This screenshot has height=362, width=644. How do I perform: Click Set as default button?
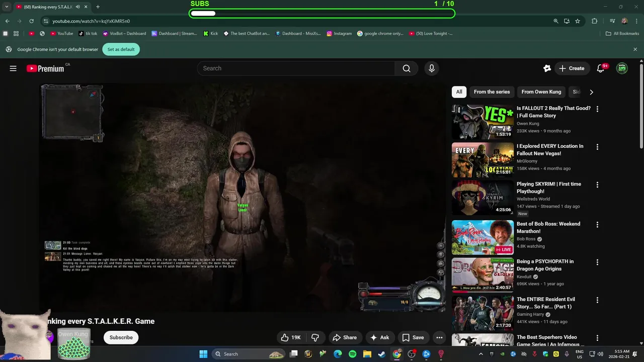[121, 49]
